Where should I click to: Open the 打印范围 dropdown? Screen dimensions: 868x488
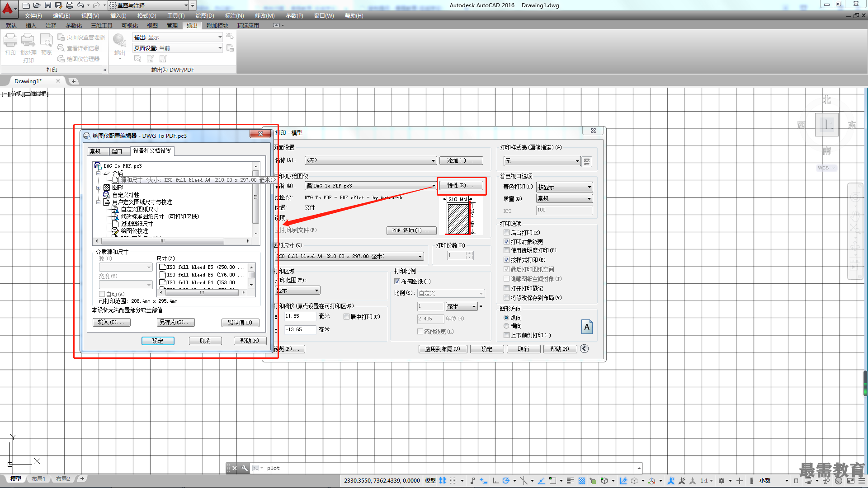[x=298, y=290]
